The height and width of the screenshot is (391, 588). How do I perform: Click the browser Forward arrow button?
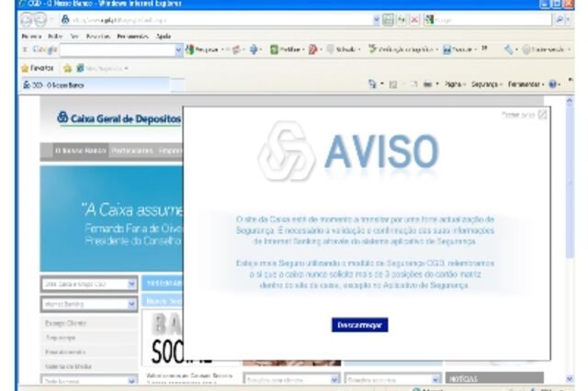coord(40,19)
